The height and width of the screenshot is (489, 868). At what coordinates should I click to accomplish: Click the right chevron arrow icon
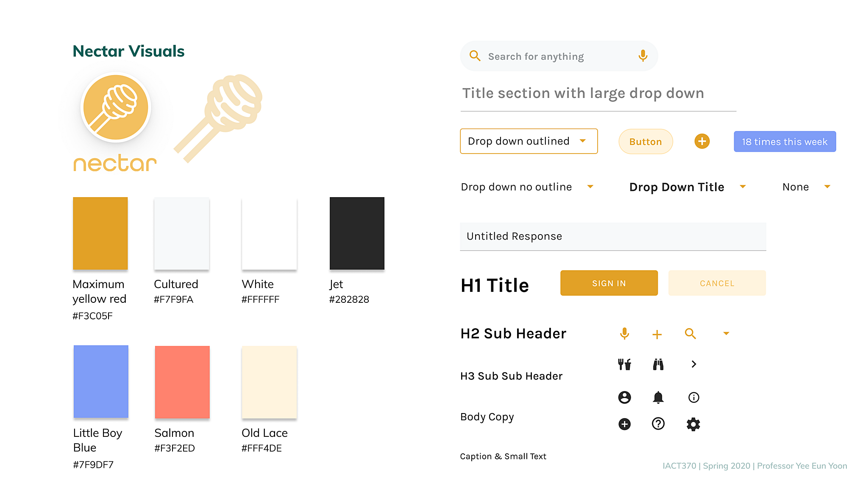point(693,364)
